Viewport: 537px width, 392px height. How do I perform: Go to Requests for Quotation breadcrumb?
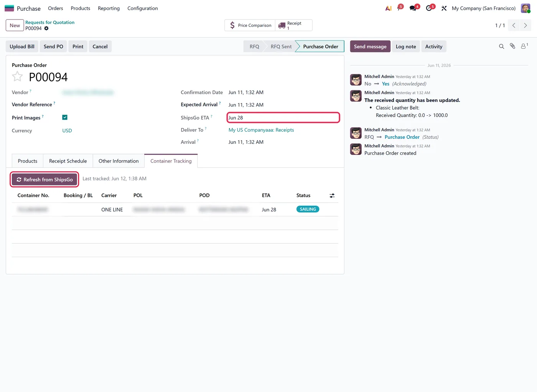click(x=50, y=22)
